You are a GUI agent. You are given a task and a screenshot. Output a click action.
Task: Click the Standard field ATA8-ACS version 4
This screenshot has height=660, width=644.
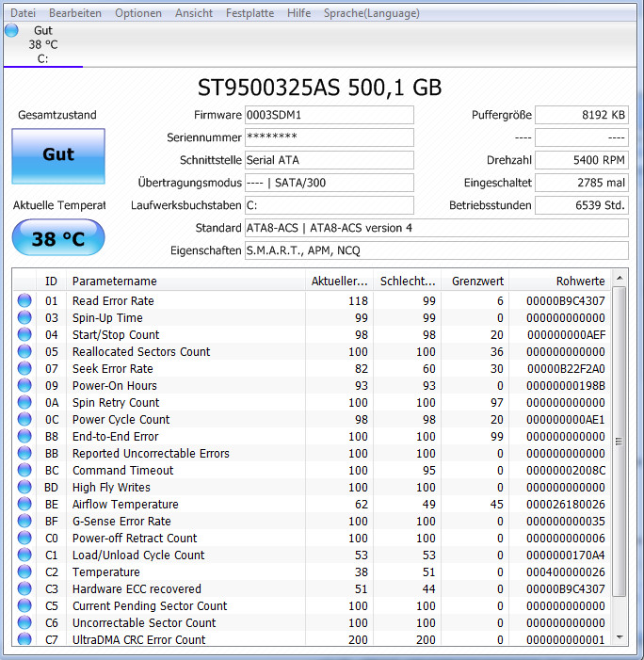point(437,228)
